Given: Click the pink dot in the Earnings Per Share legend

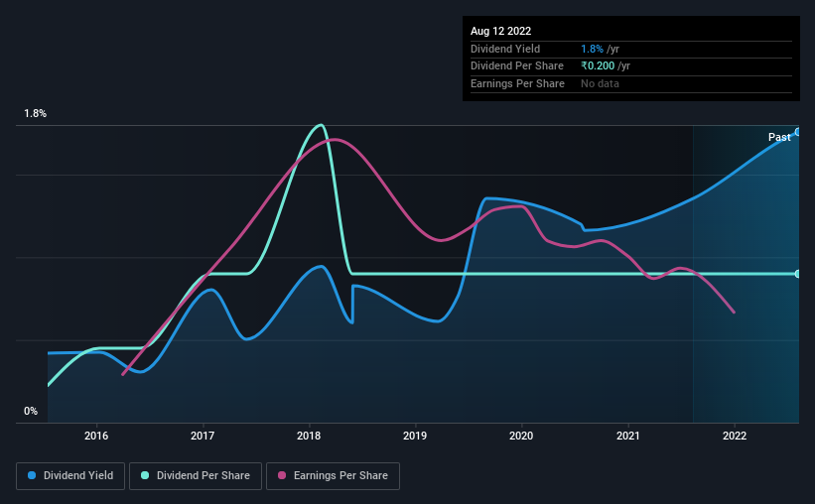Looking at the screenshot, I should click(x=281, y=476).
